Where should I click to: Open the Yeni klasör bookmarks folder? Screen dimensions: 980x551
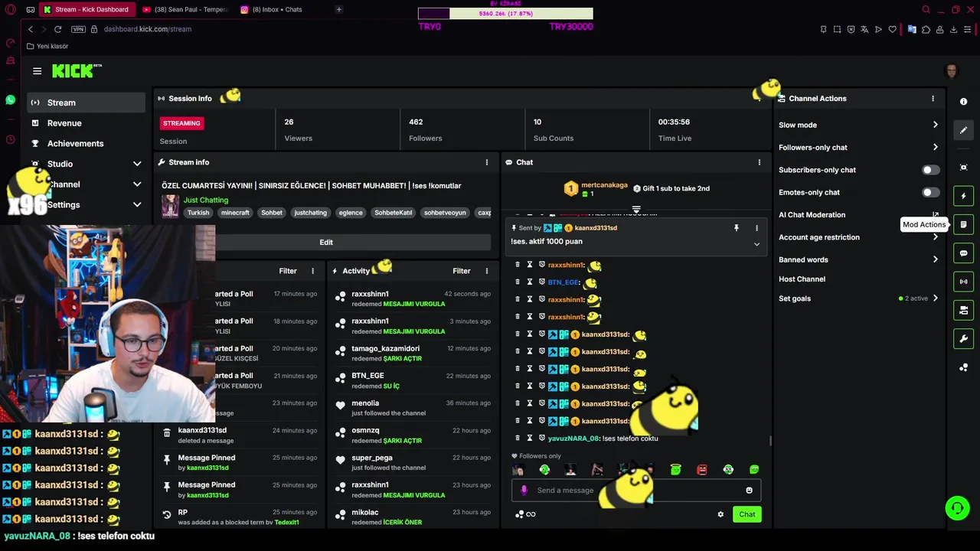coord(47,46)
